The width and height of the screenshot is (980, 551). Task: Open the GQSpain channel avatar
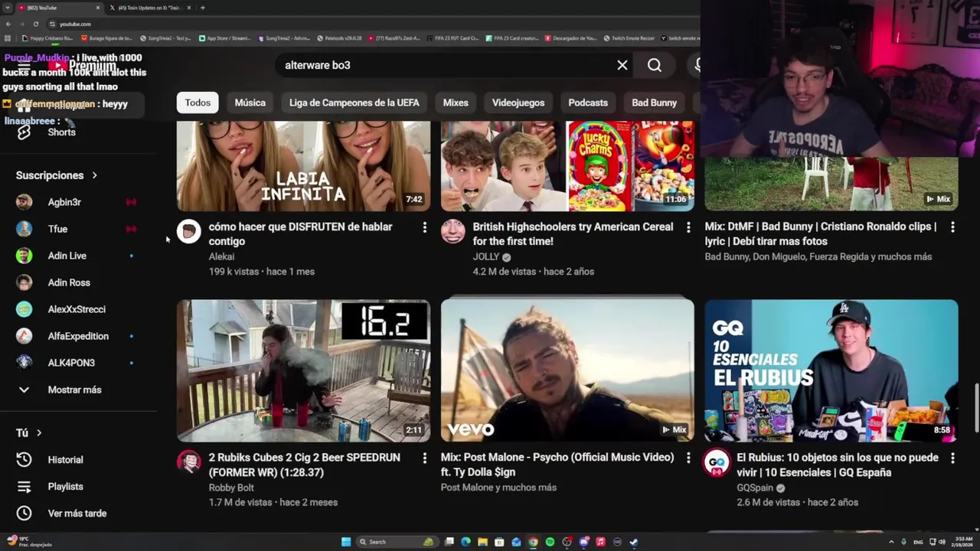pos(717,461)
